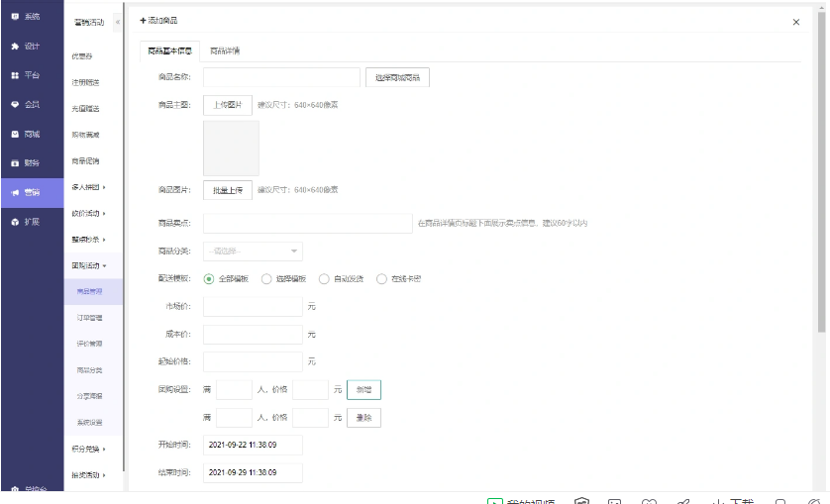This screenshot has height=504, width=830.
Task: Focus the 成本价 input field
Action: 253,335
